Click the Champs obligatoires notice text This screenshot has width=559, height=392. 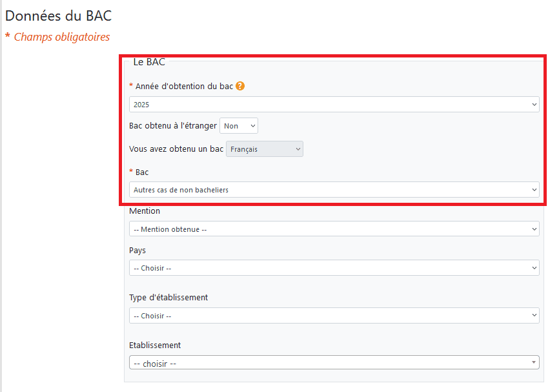tap(61, 37)
